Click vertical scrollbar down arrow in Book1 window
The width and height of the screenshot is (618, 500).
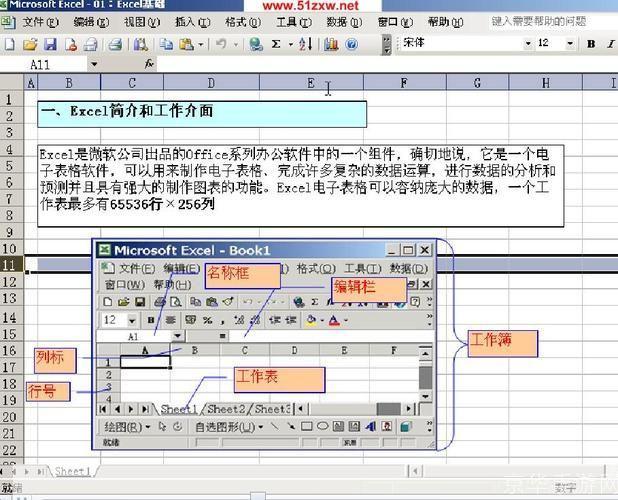tap(426, 396)
